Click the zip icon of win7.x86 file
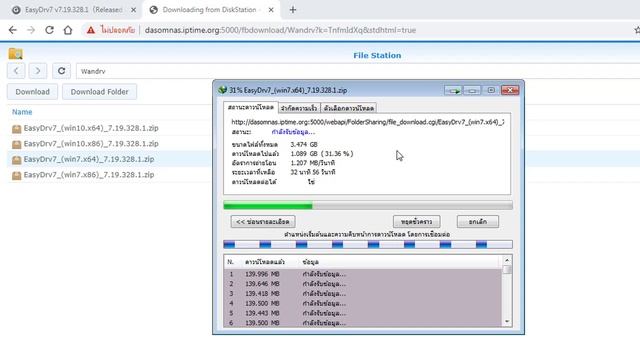Screen dimensions: 640x360 16,176
